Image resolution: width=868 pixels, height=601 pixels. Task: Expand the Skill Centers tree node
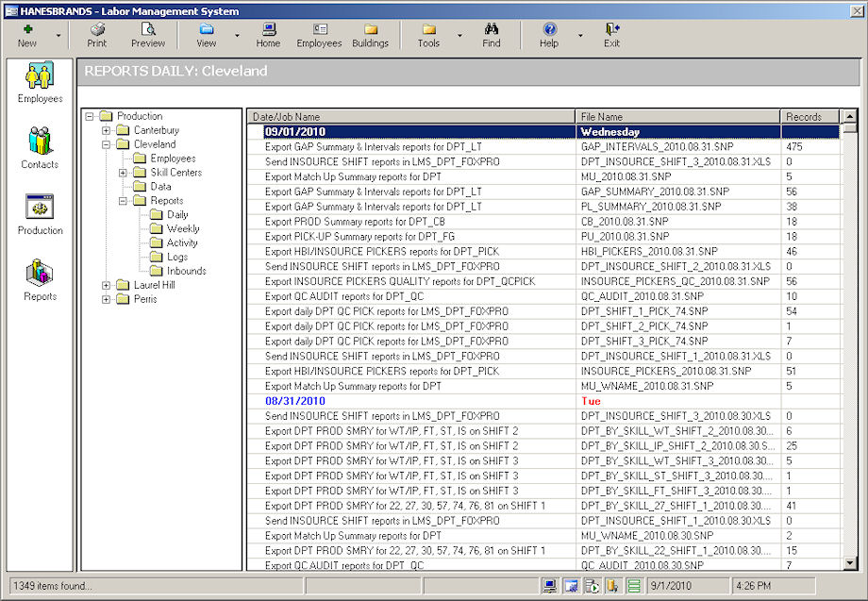pos(124,173)
